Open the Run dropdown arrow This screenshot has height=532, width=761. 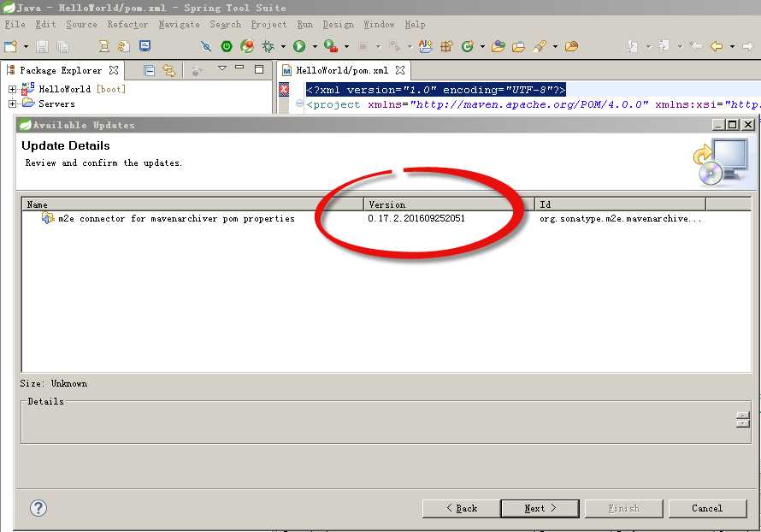(315, 46)
